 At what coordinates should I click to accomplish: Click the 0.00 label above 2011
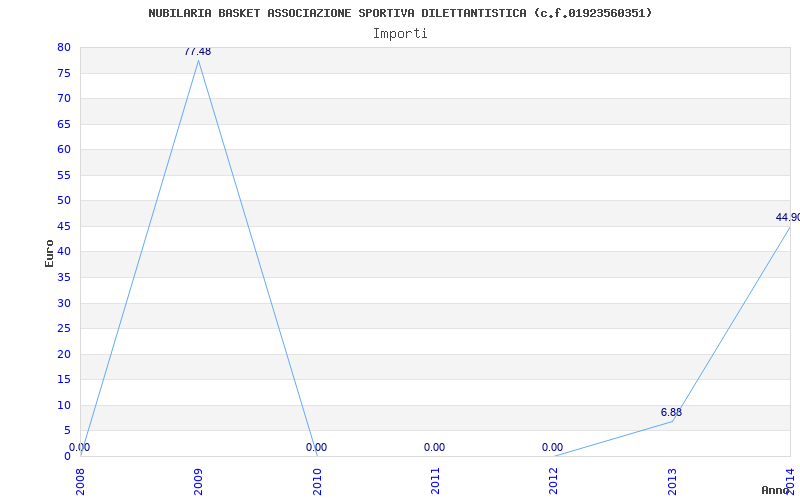click(x=434, y=447)
